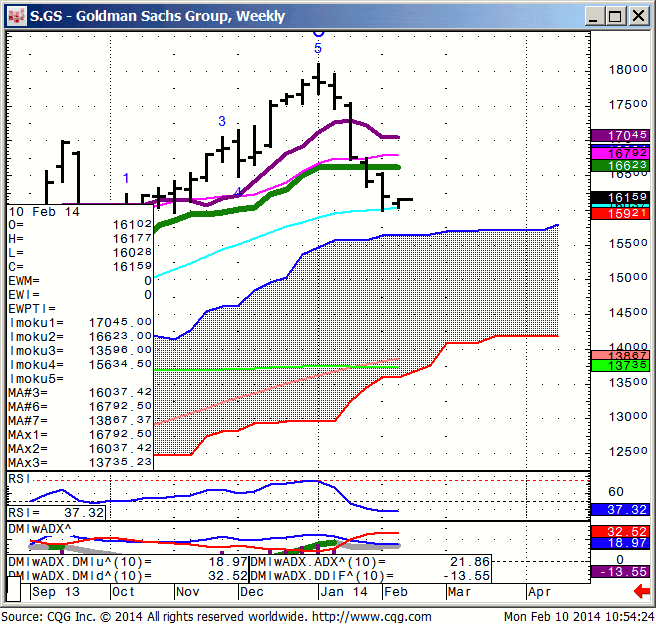Viewport: 656px width, 624px height.
Task: Click the RSI panel title label
Action: (x=18, y=478)
